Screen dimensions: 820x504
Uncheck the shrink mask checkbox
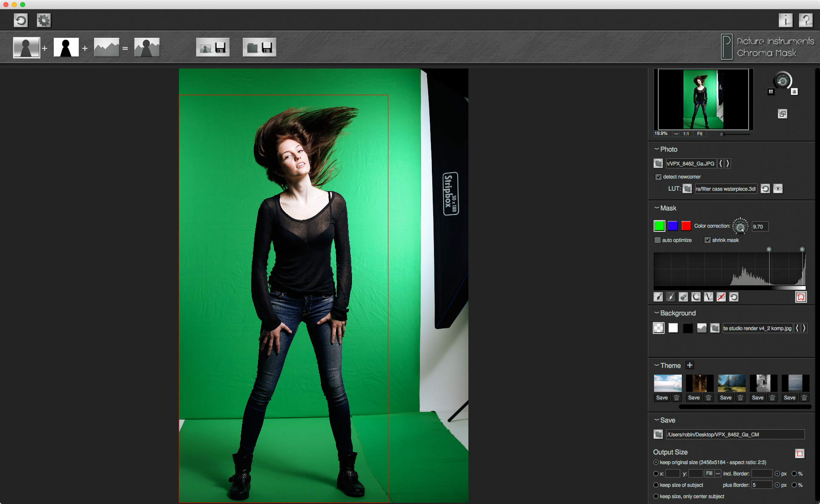[x=708, y=240]
